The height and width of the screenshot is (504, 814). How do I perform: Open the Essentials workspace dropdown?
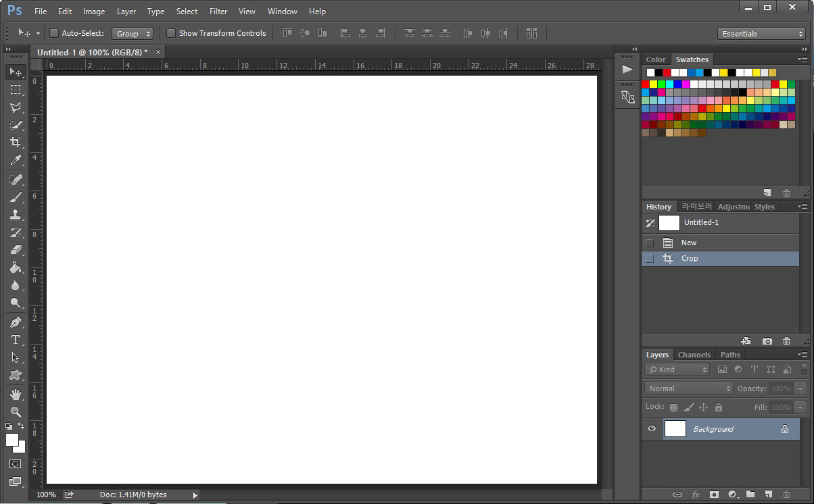pyautogui.click(x=761, y=34)
